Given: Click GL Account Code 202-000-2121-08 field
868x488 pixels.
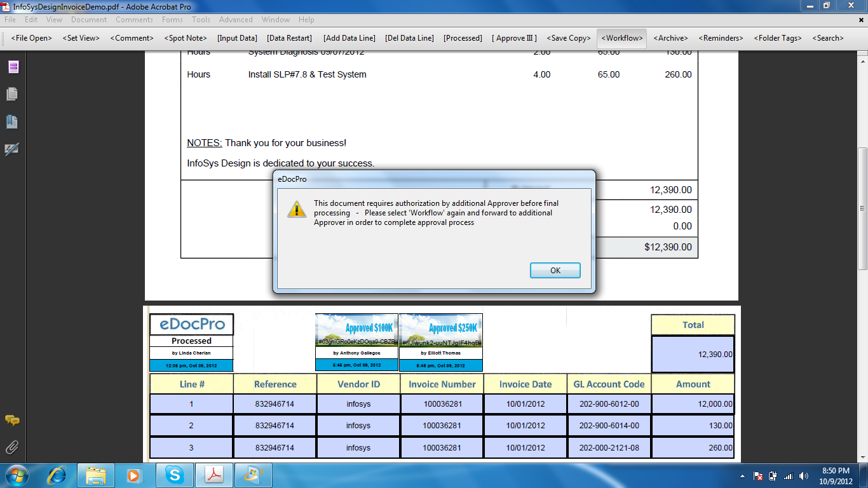Looking at the screenshot, I should pyautogui.click(x=609, y=448).
